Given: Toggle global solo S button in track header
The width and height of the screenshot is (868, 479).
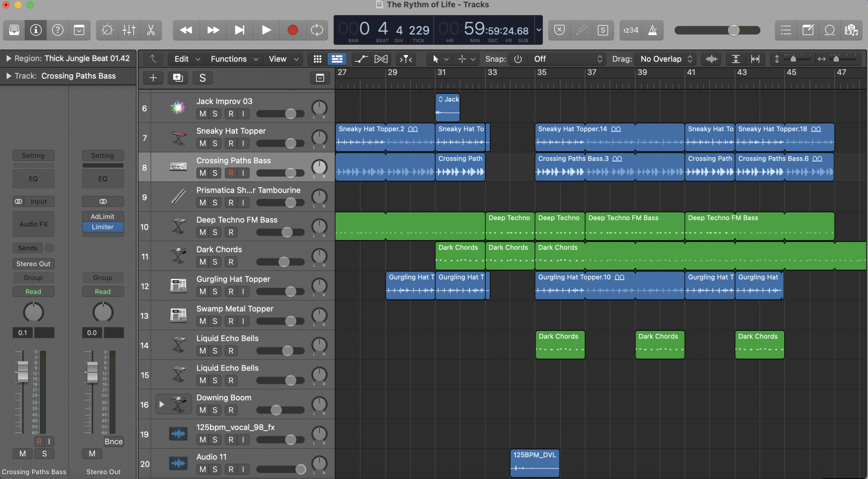Looking at the screenshot, I should click(202, 78).
